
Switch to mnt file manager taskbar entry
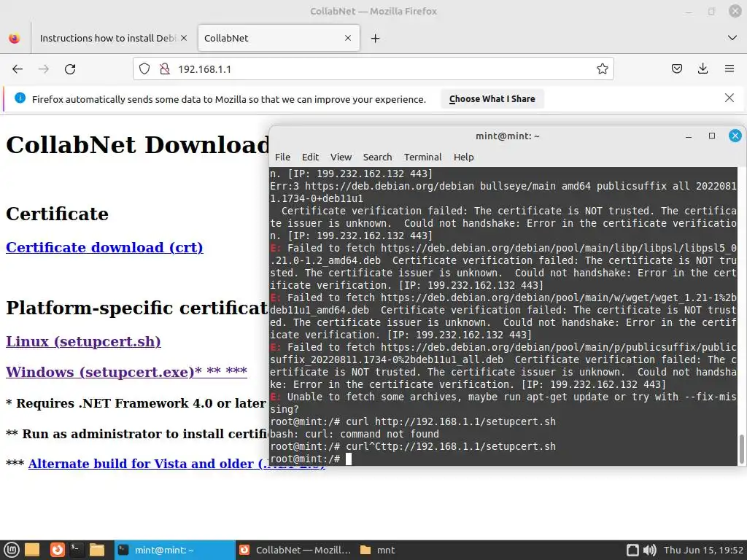point(378,550)
